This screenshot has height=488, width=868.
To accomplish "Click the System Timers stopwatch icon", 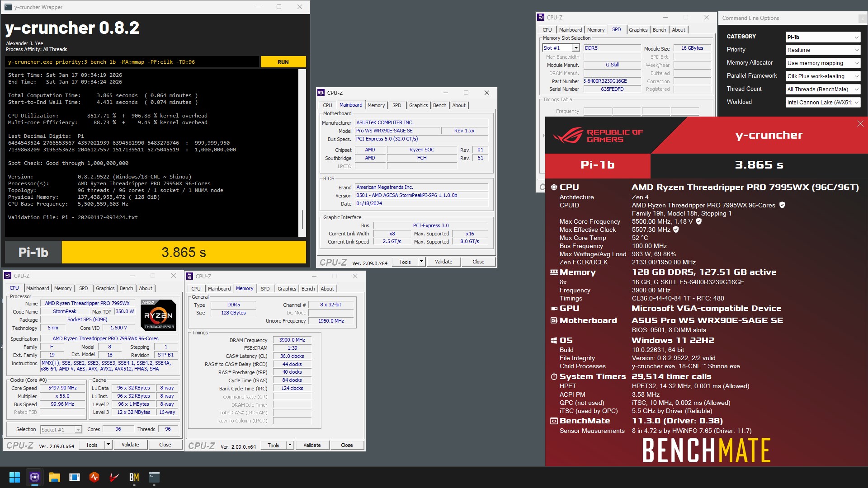I will pos(554,376).
